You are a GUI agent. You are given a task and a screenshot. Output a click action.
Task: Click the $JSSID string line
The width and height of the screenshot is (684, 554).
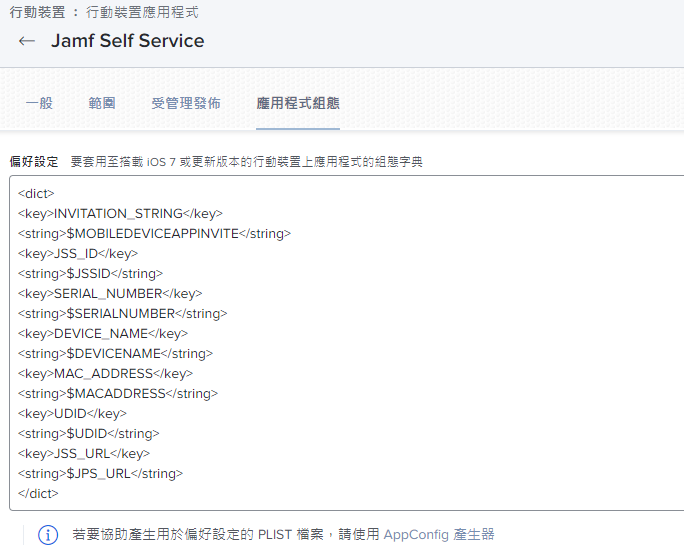(x=90, y=274)
